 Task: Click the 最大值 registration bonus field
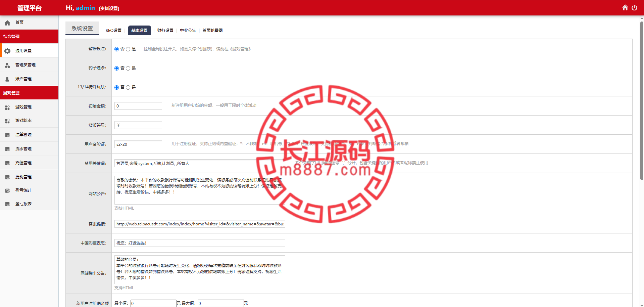[221, 303]
